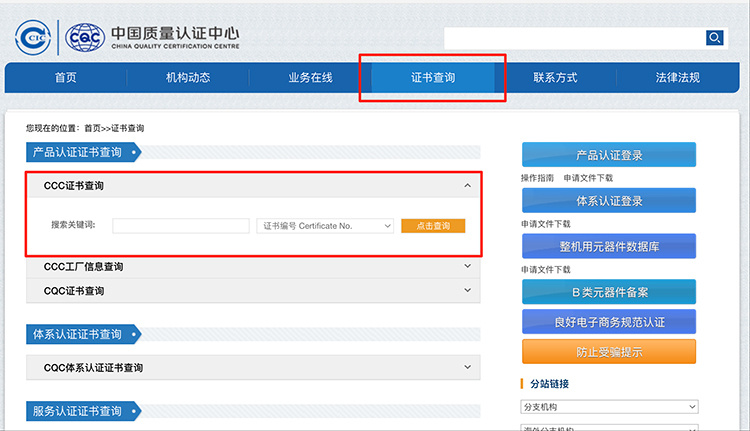Click the magnifier search icon at top
Viewport: 750px width, 431px height.
pos(714,38)
